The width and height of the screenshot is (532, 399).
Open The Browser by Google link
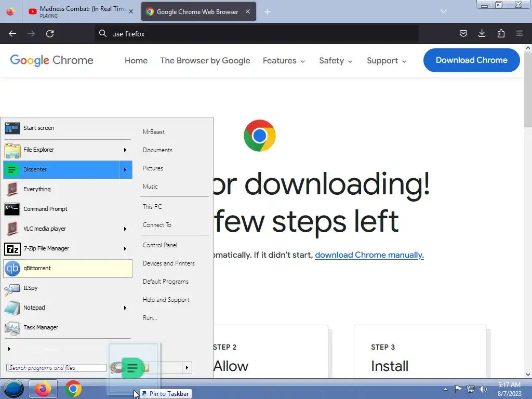[x=205, y=60]
